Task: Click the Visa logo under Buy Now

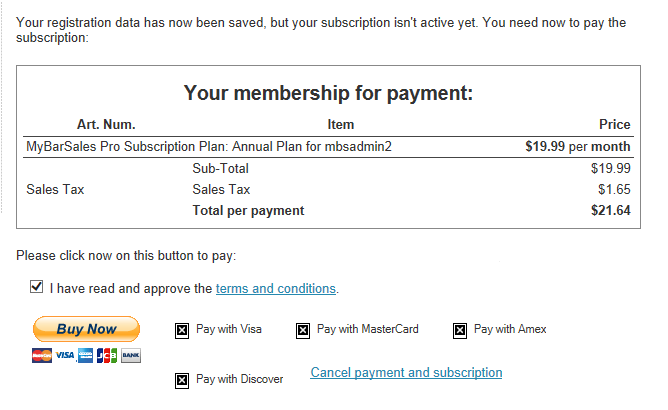Action: click(65, 355)
